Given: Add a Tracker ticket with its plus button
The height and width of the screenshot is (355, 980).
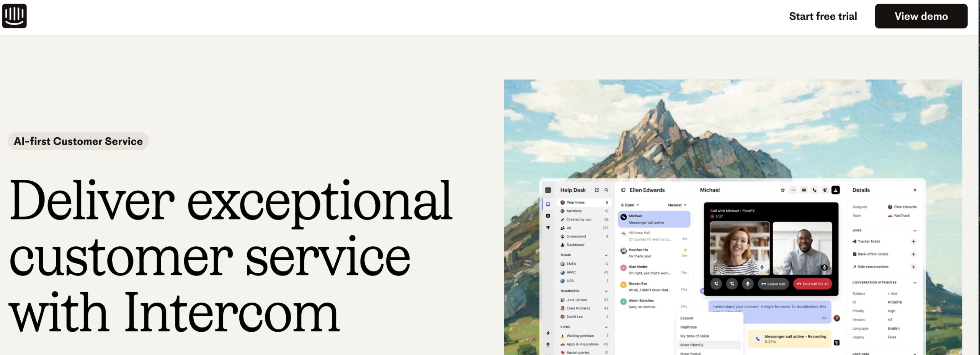Looking at the screenshot, I should (913, 241).
